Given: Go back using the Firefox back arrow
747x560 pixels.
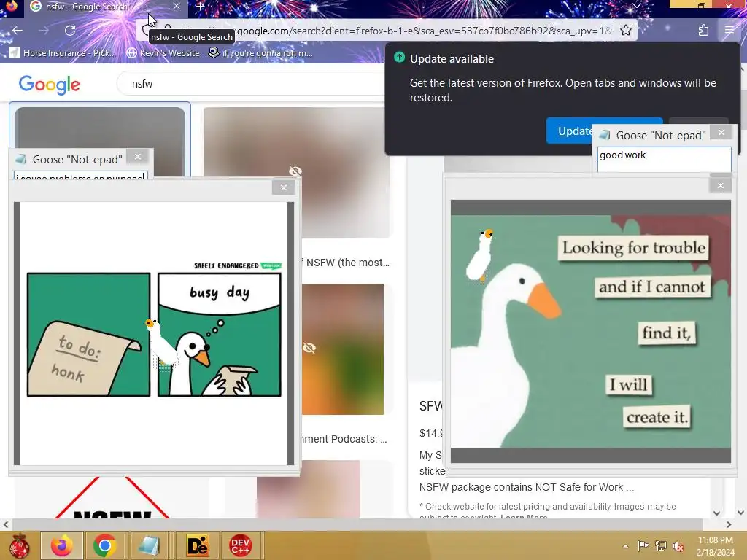Looking at the screenshot, I should tap(18, 31).
